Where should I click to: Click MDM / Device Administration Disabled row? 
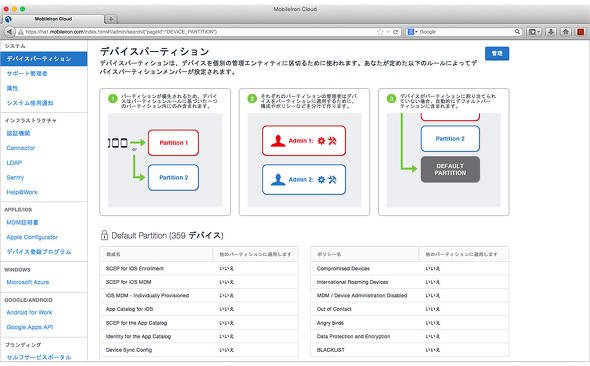click(x=410, y=296)
